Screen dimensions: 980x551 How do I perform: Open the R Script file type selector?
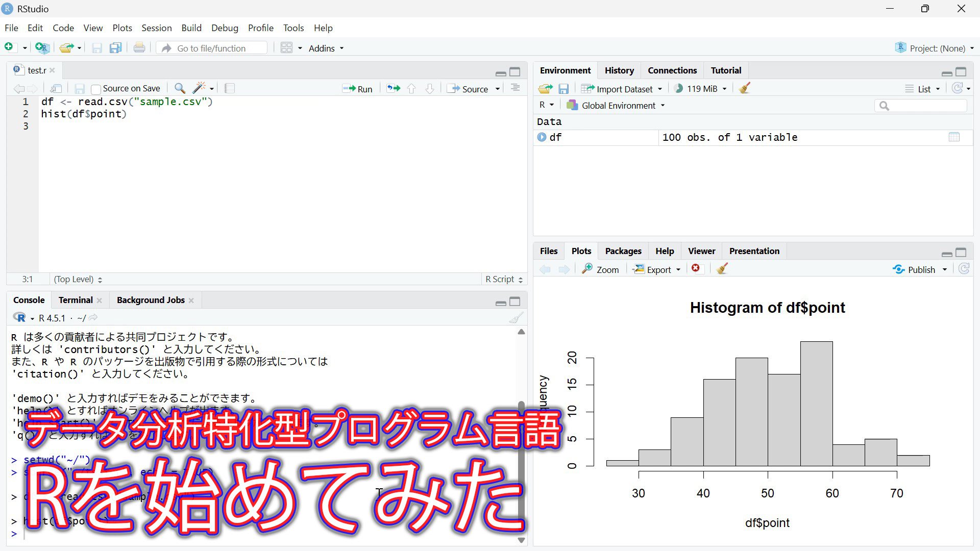(504, 279)
